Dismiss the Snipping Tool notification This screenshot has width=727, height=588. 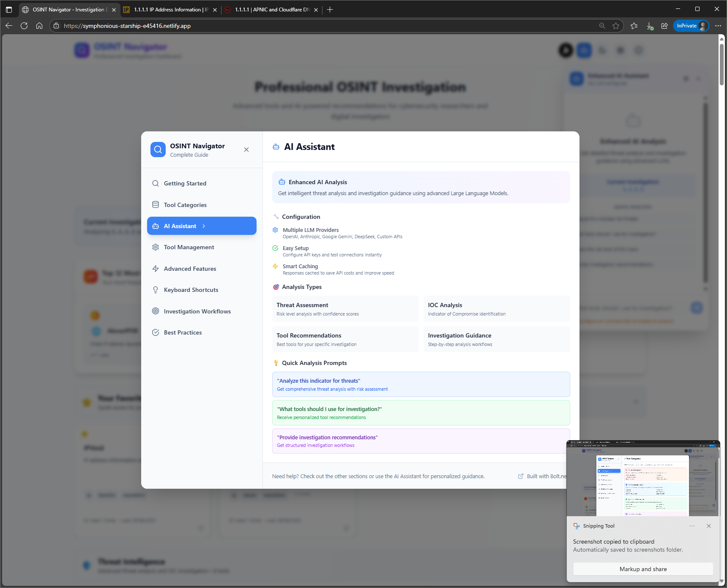pos(709,526)
